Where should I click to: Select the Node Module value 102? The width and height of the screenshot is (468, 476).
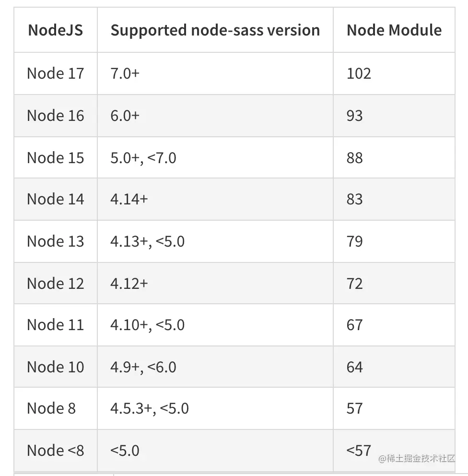(x=359, y=73)
